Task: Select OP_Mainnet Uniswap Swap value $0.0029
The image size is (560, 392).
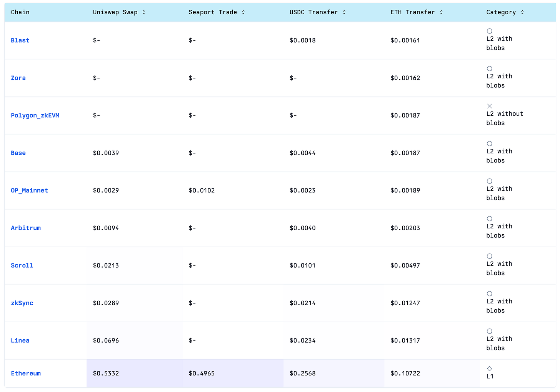Action: tap(106, 190)
